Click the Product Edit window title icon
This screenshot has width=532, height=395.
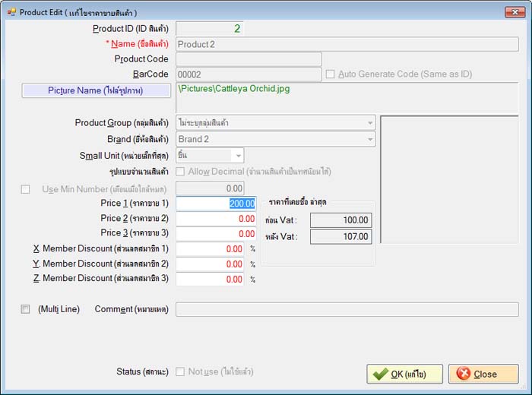pyautogui.click(x=11, y=12)
